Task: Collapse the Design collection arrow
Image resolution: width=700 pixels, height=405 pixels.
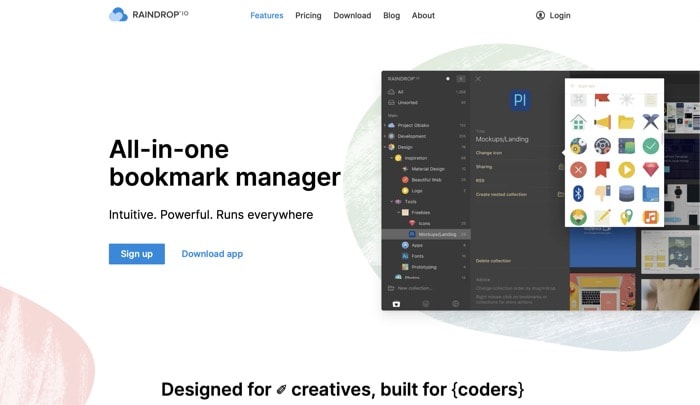Action: point(385,147)
